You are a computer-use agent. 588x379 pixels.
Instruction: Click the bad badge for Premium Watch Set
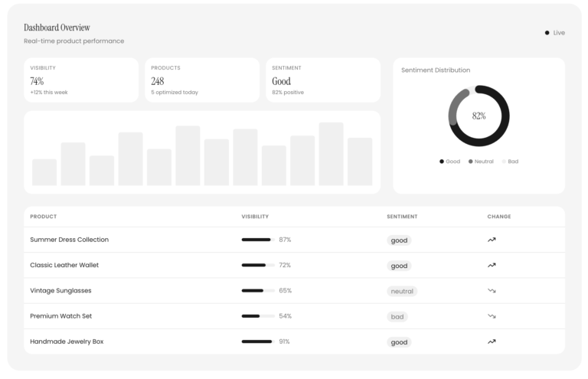point(397,316)
